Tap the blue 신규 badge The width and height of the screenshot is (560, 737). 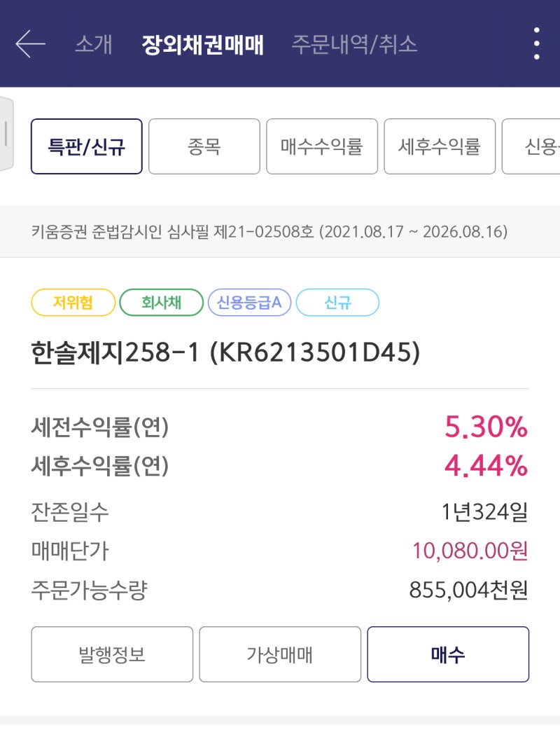(338, 302)
